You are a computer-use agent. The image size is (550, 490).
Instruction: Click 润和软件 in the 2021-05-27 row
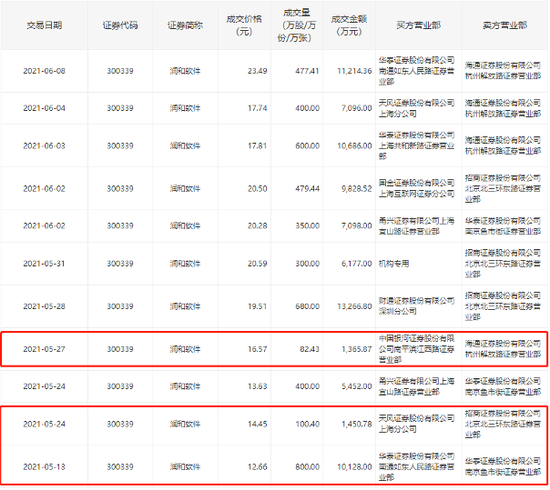point(185,349)
